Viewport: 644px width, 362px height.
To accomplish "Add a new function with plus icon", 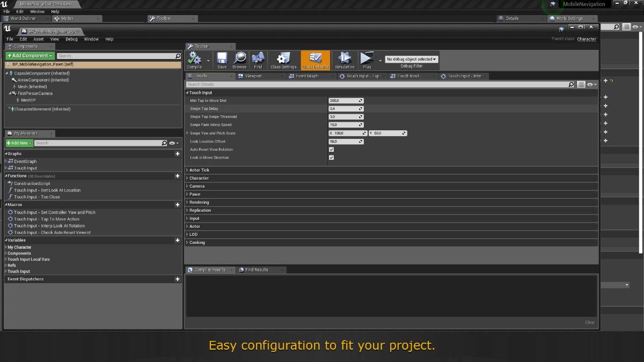I will pyautogui.click(x=178, y=176).
